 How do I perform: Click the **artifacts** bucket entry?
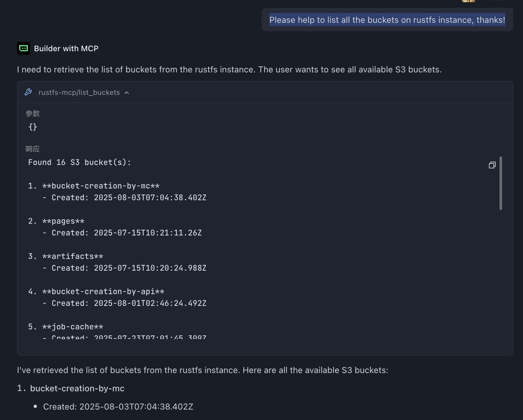click(73, 256)
